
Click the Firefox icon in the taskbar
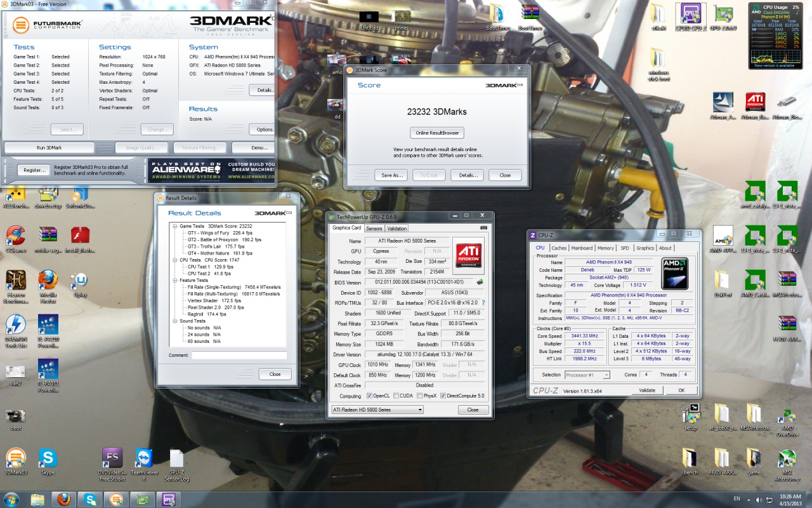pos(63,500)
